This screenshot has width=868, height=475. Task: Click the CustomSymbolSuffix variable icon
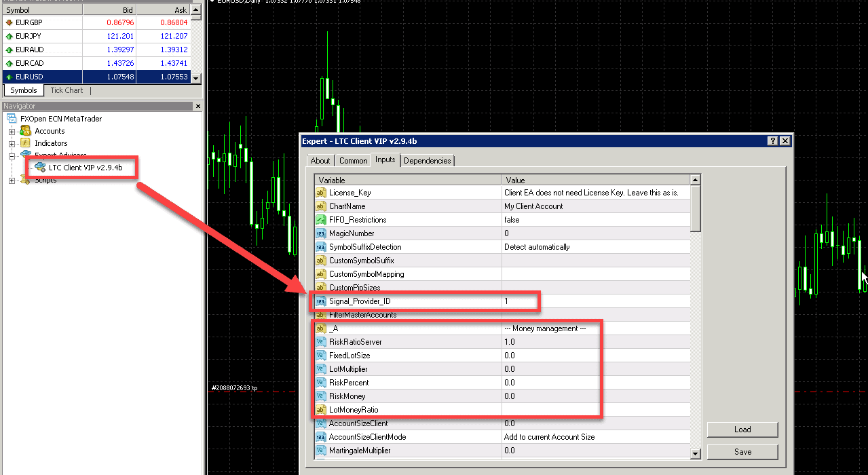click(x=321, y=261)
